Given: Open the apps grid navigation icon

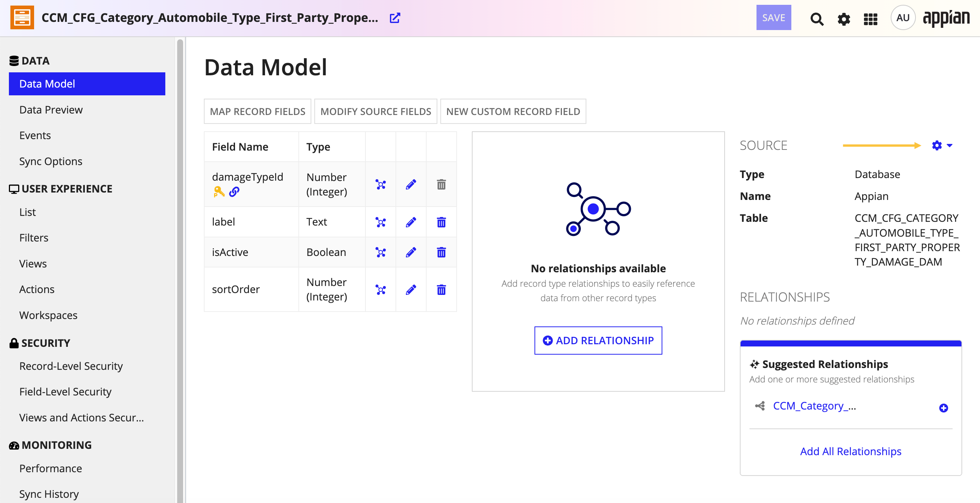Looking at the screenshot, I should [x=870, y=19].
